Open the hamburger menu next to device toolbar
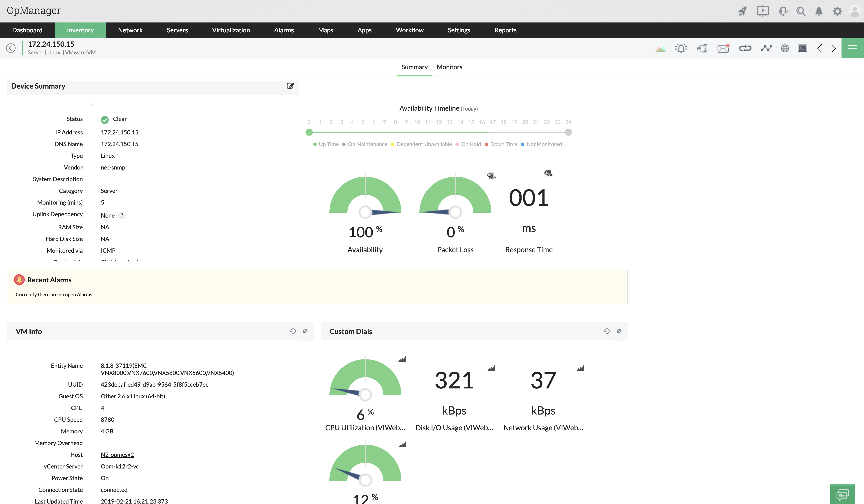Screen dimensions: 864x504 pyautogui.click(x=853, y=48)
